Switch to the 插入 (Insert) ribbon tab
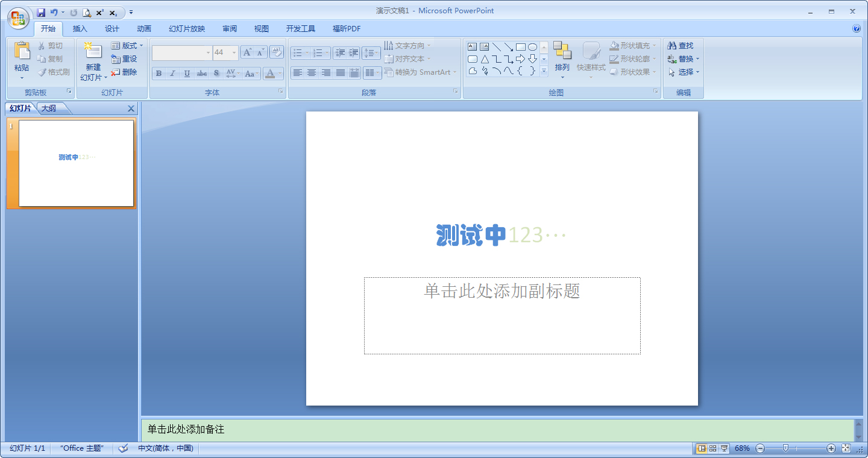 (80, 28)
